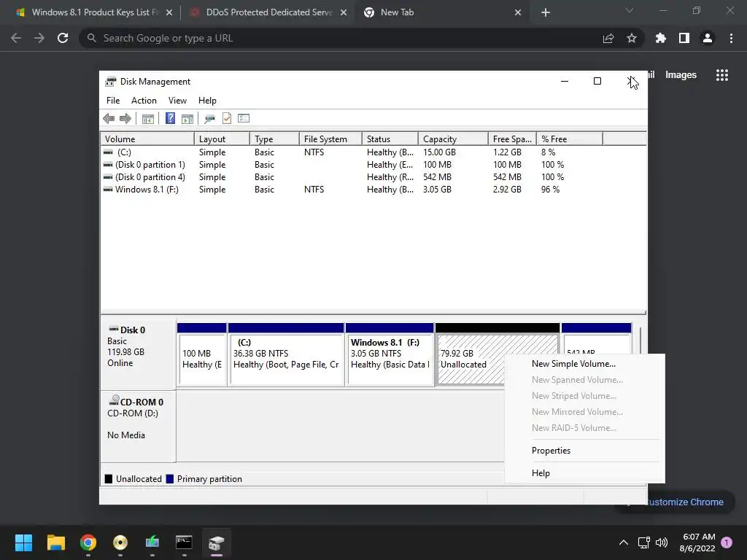Click the Images link on the Google page
This screenshot has height=560, width=747.
click(x=681, y=75)
